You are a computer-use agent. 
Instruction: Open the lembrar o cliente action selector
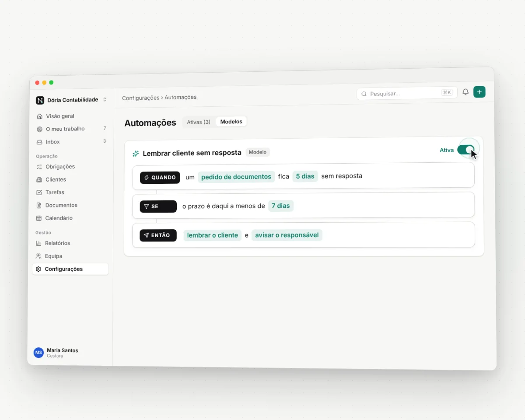tap(213, 235)
